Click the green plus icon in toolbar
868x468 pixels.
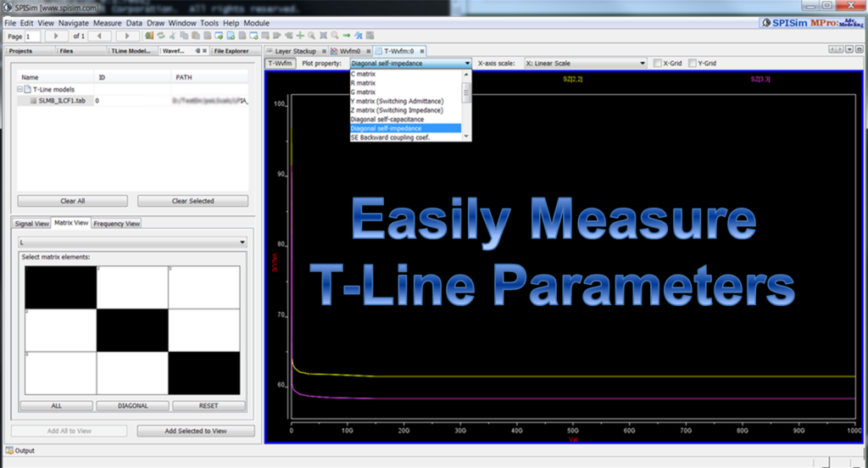[300, 36]
